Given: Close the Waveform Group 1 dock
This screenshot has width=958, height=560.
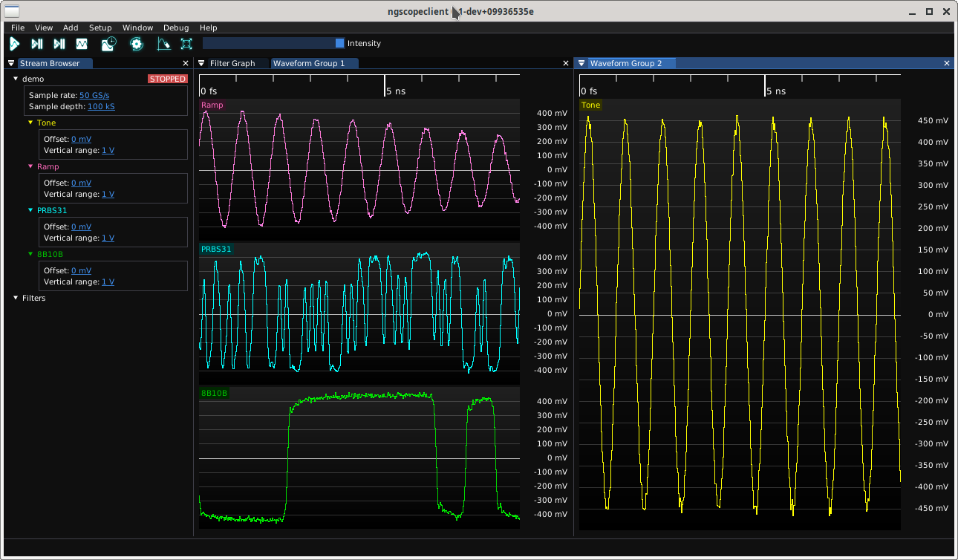Looking at the screenshot, I should click(x=566, y=63).
